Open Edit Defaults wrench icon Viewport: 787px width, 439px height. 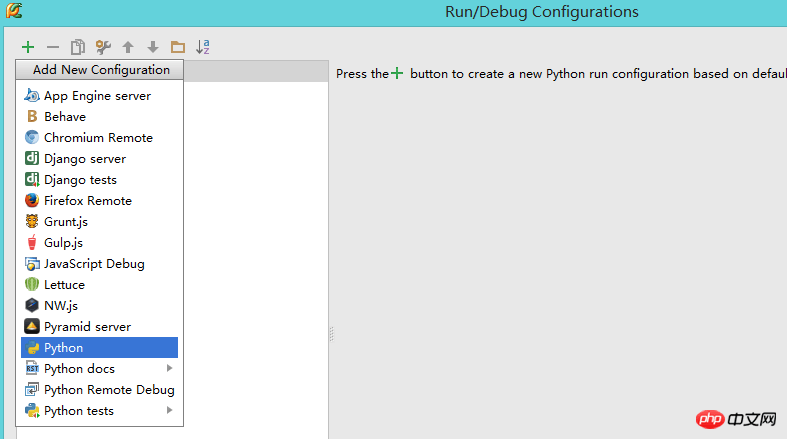[103, 47]
